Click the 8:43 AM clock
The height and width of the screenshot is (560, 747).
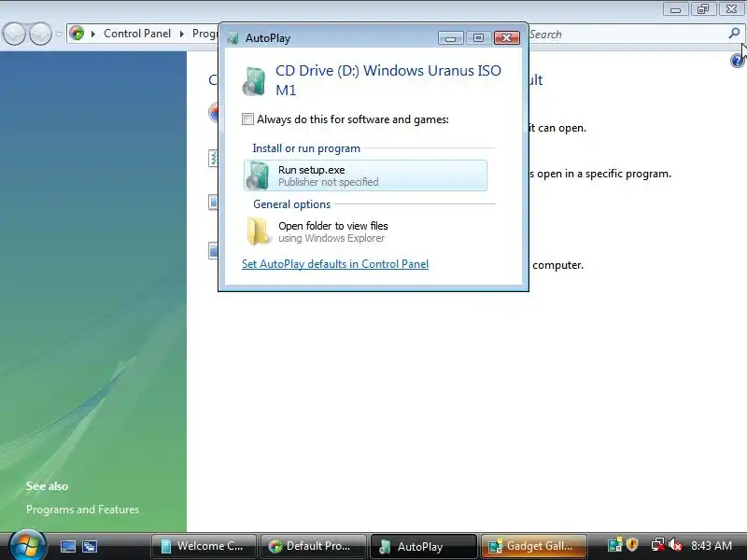pos(712,546)
